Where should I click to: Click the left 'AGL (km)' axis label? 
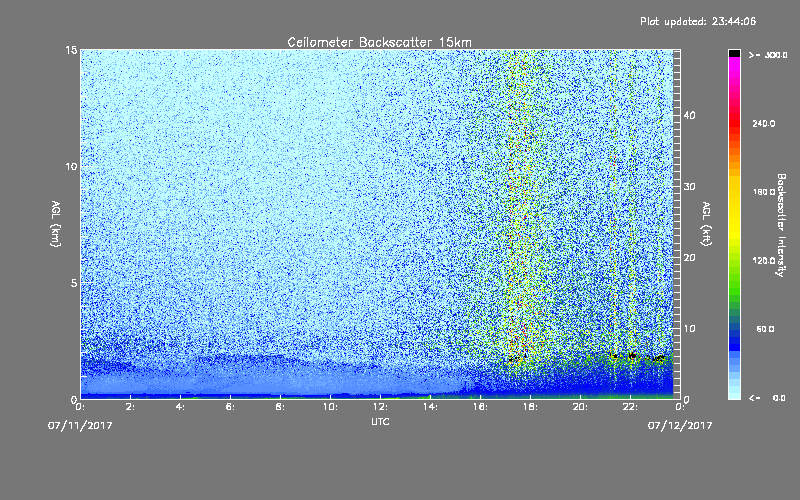56,224
